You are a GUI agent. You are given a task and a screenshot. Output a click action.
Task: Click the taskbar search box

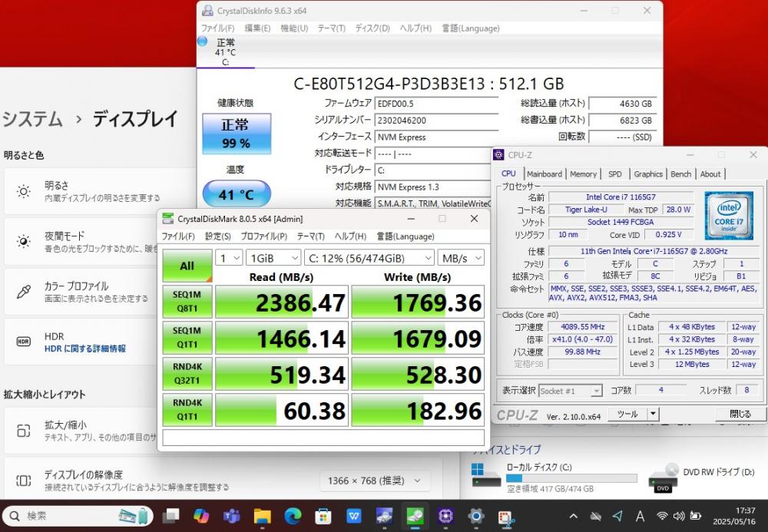pyautogui.click(x=78, y=516)
